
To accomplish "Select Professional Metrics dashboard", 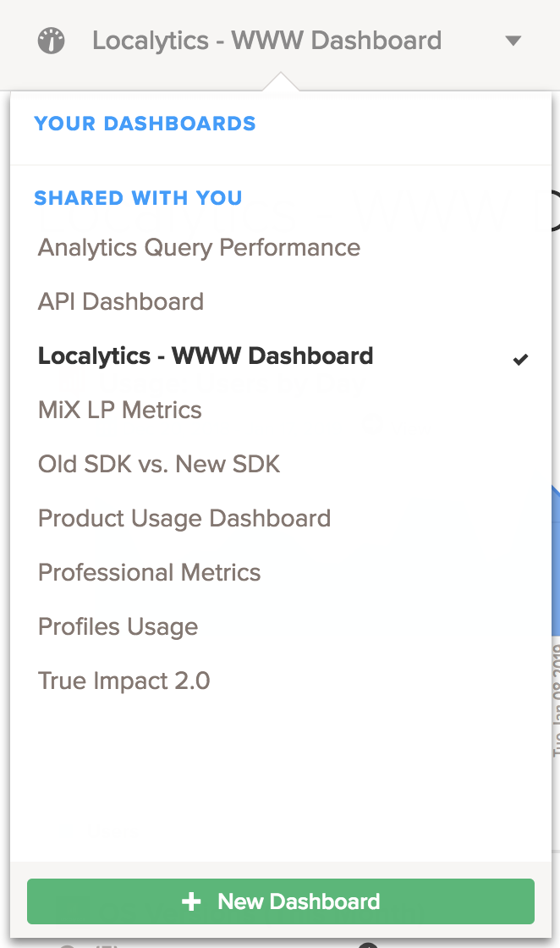I will point(150,573).
